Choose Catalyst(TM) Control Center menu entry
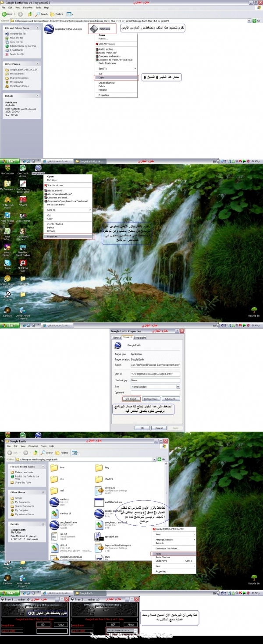263x644 pixels. 174,529
